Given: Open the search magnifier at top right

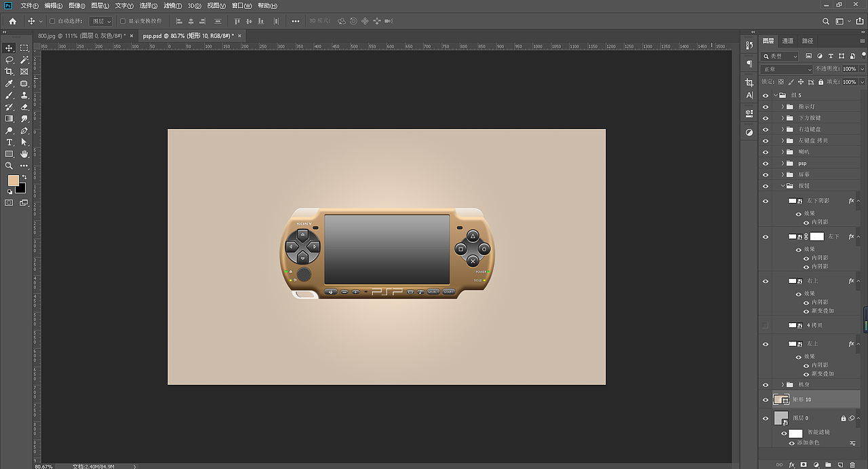Looking at the screenshot, I should [826, 21].
